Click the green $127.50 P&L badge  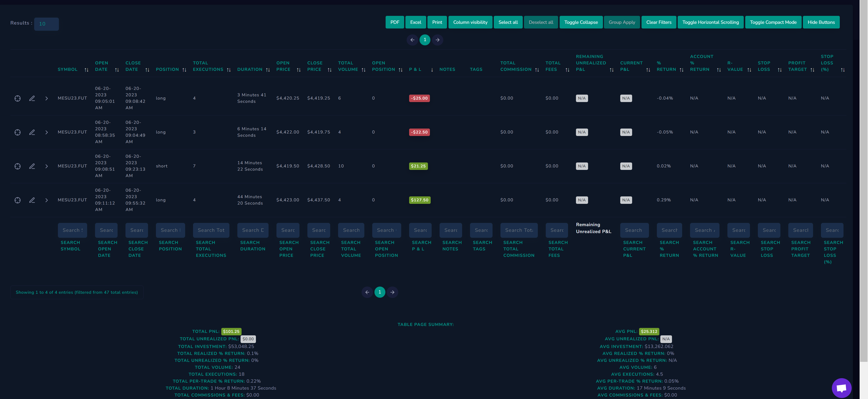tap(420, 200)
